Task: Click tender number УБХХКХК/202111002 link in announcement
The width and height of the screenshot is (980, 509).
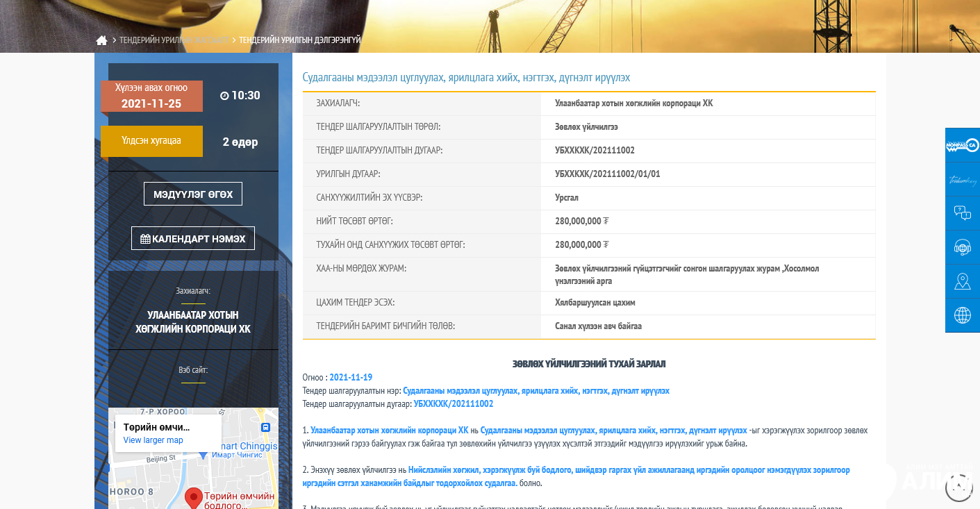Action: (x=454, y=403)
